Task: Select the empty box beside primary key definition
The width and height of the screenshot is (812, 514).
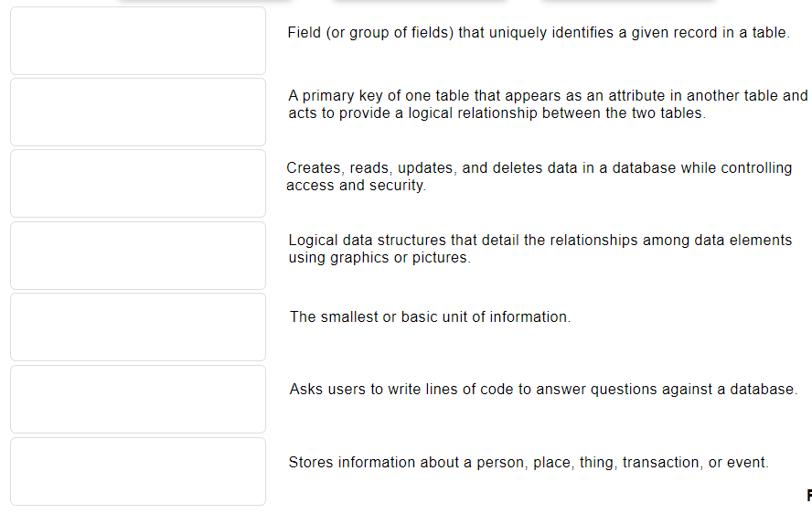Action: point(138,40)
